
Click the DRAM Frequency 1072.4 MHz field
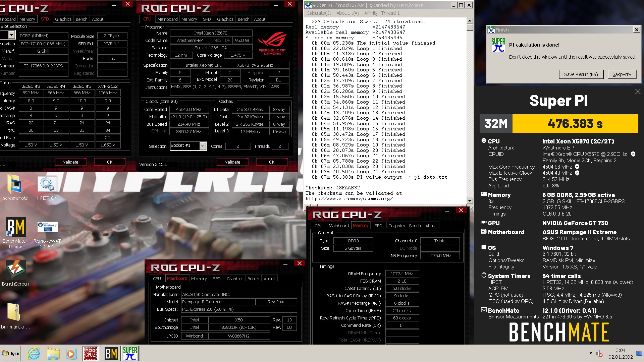[x=402, y=274]
